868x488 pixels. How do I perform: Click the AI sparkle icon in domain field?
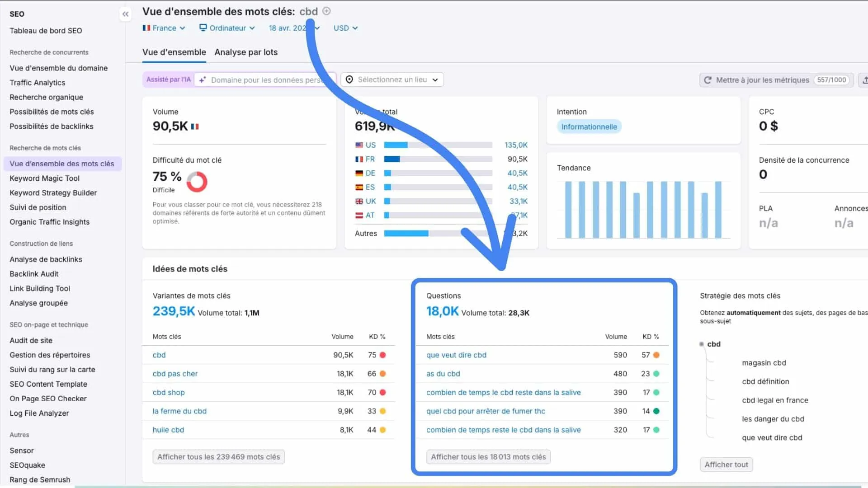point(203,80)
